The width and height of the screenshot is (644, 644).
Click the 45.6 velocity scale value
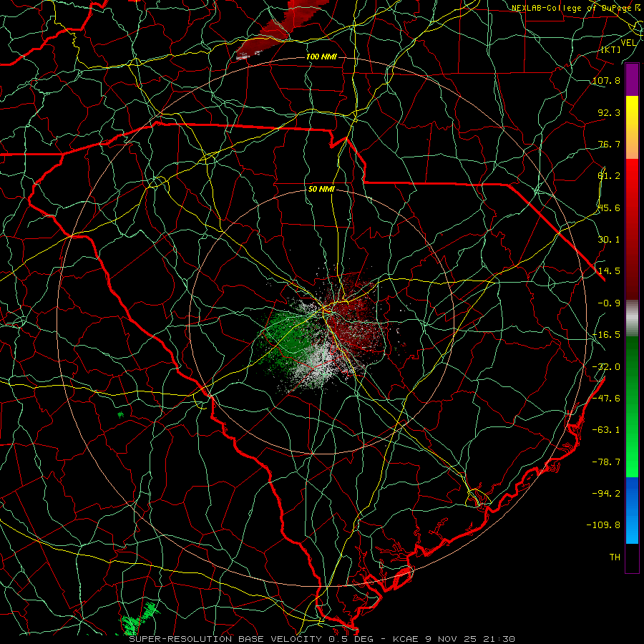click(609, 208)
